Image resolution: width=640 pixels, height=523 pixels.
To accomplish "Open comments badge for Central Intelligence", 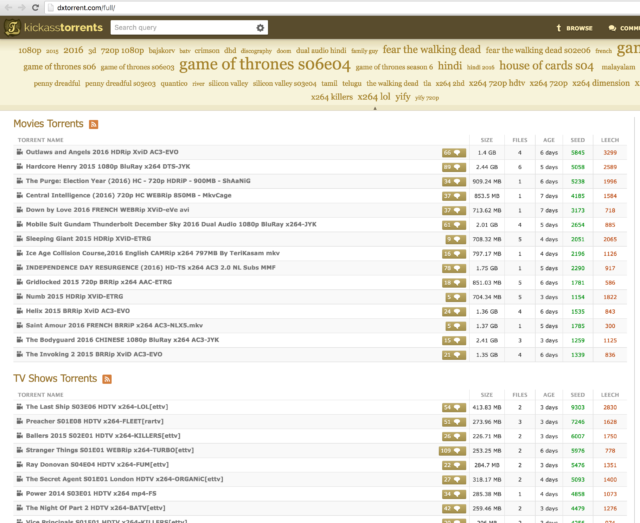I will tap(453, 196).
